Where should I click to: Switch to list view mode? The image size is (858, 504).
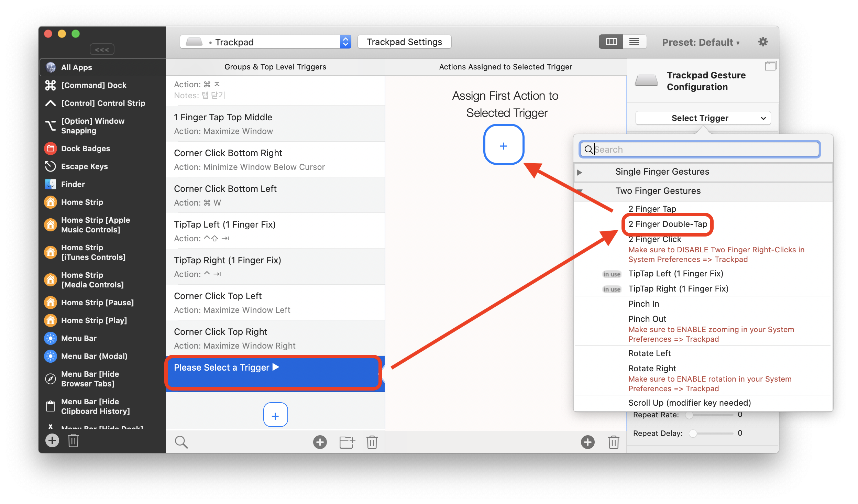[634, 42]
